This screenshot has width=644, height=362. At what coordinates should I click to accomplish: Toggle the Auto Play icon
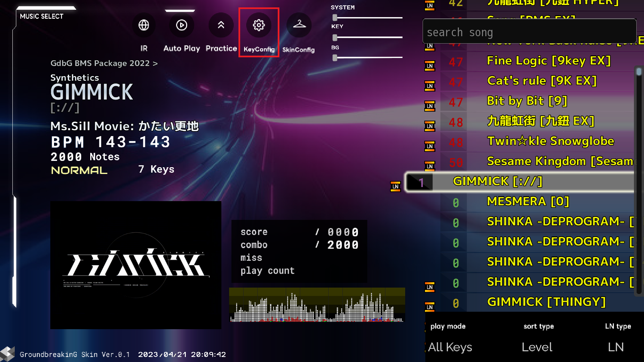coord(181,25)
